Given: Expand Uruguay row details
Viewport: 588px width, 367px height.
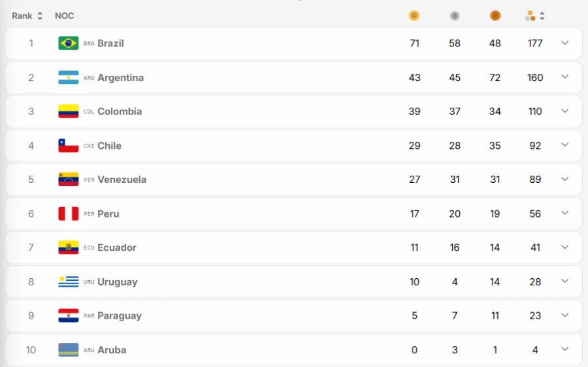Looking at the screenshot, I should [564, 281].
